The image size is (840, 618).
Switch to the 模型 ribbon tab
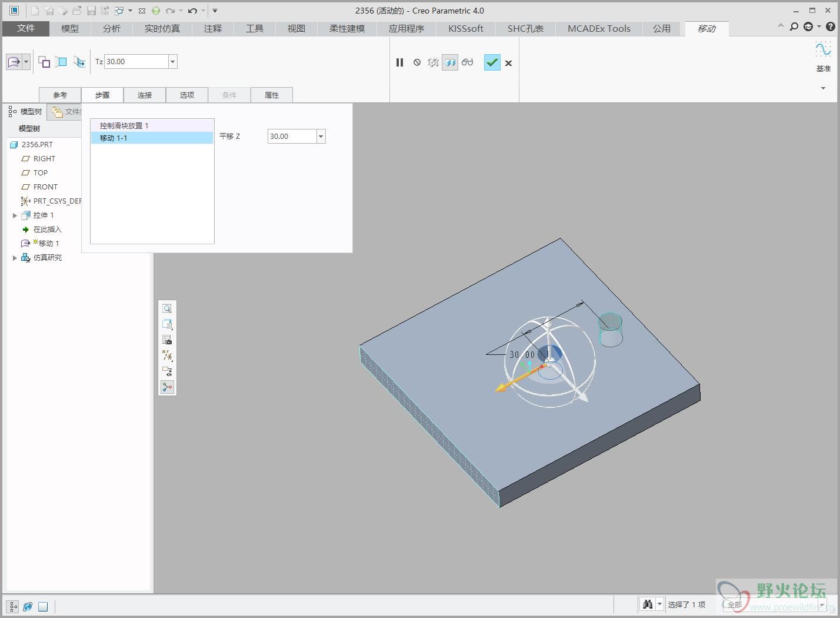coord(70,29)
